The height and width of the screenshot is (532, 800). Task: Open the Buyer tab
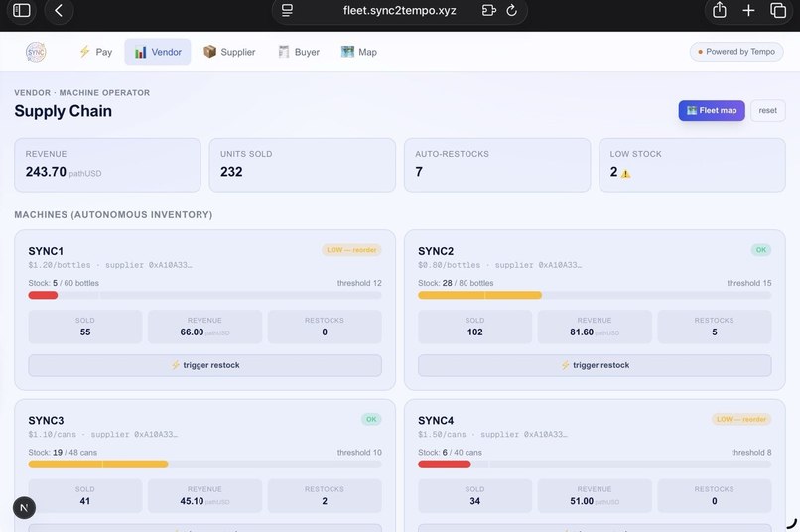click(299, 52)
